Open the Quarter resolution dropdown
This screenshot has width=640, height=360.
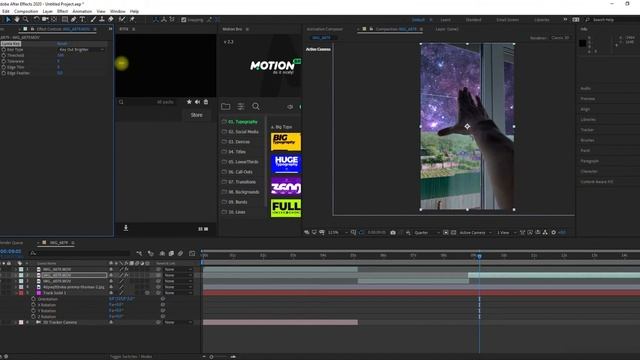click(427, 233)
